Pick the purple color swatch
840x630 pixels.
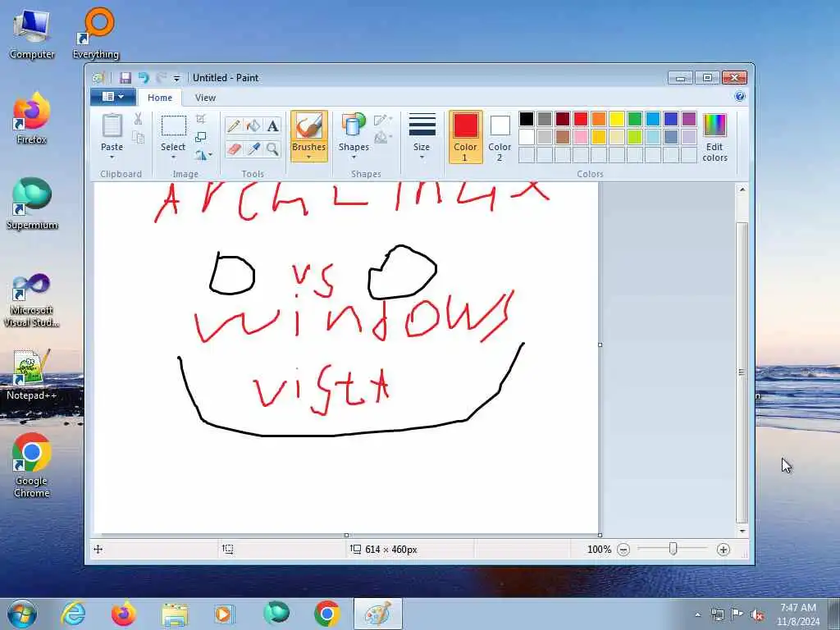[x=689, y=119]
